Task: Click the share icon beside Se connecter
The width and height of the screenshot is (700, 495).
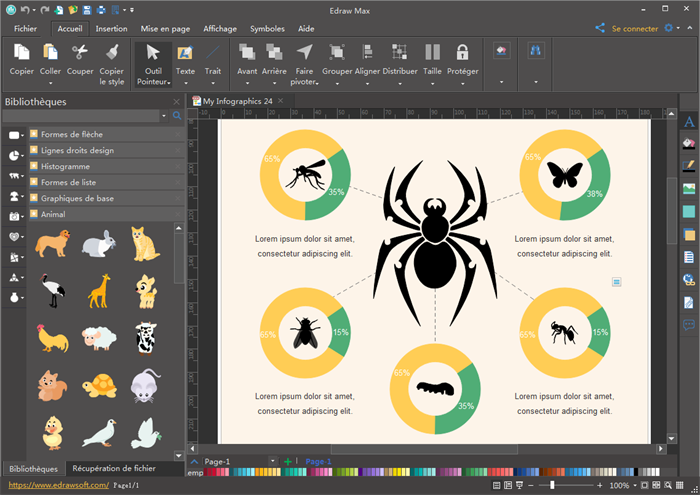Action: point(600,28)
